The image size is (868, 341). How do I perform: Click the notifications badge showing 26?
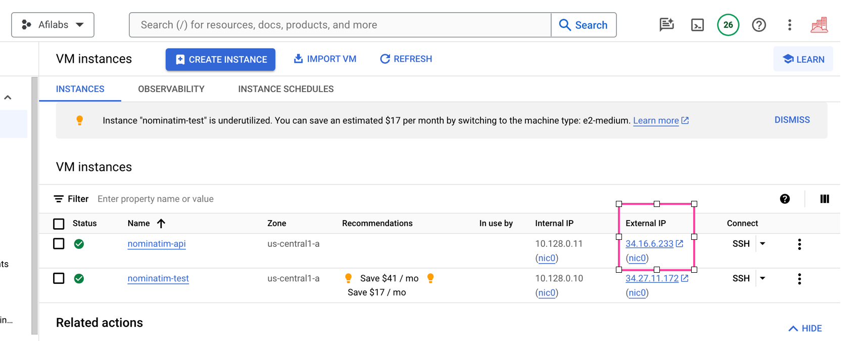coord(728,25)
